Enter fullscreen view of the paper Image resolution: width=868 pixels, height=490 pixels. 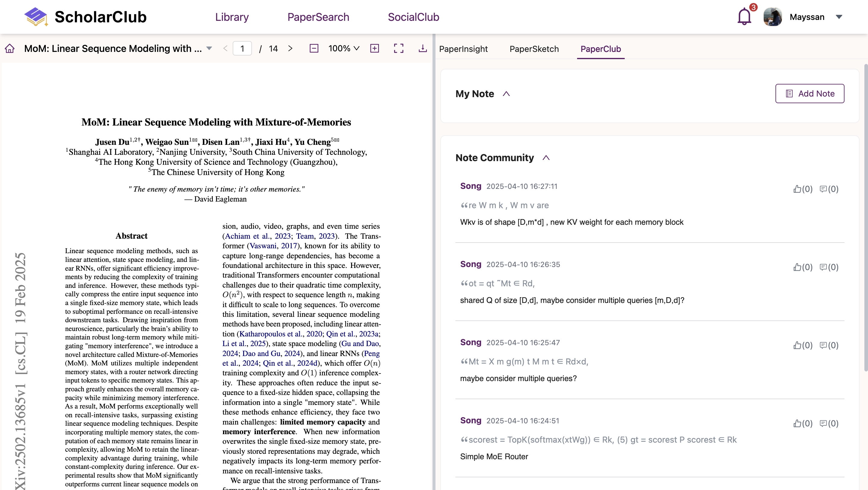tap(399, 49)
